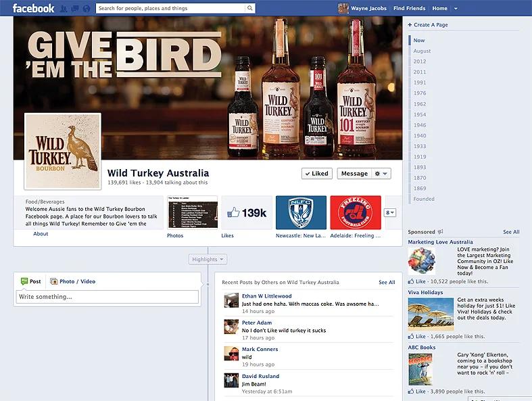Image resolution: width=532 pixels, height=401 pixels.
Task: Go to Home in the top bar
Action: click(x=439, y=8)
